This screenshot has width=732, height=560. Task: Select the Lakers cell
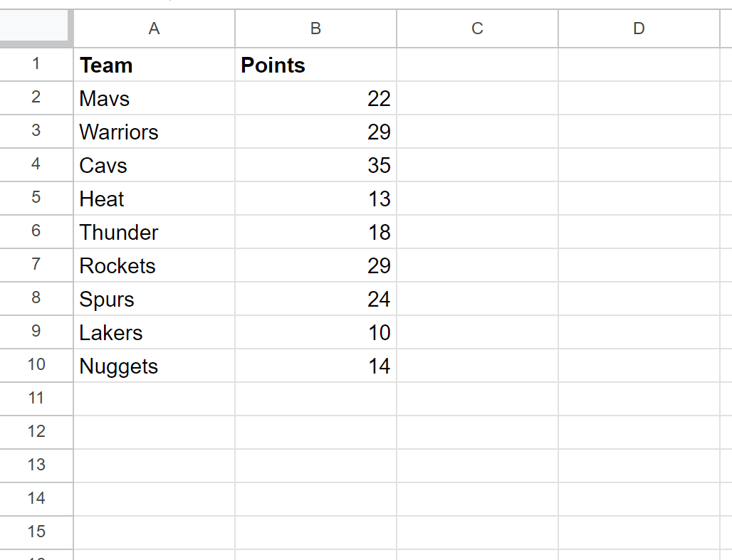(x=154, y=332)
